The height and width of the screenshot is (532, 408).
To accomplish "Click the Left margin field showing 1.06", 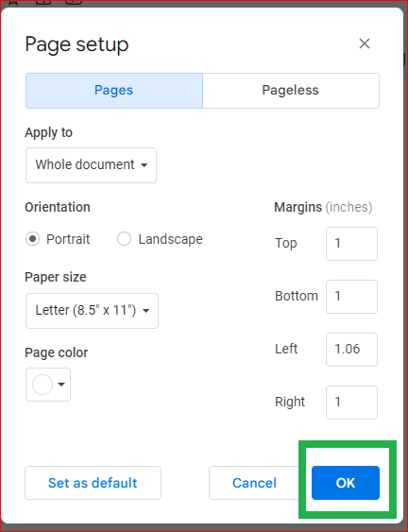I will pos(351,350).
